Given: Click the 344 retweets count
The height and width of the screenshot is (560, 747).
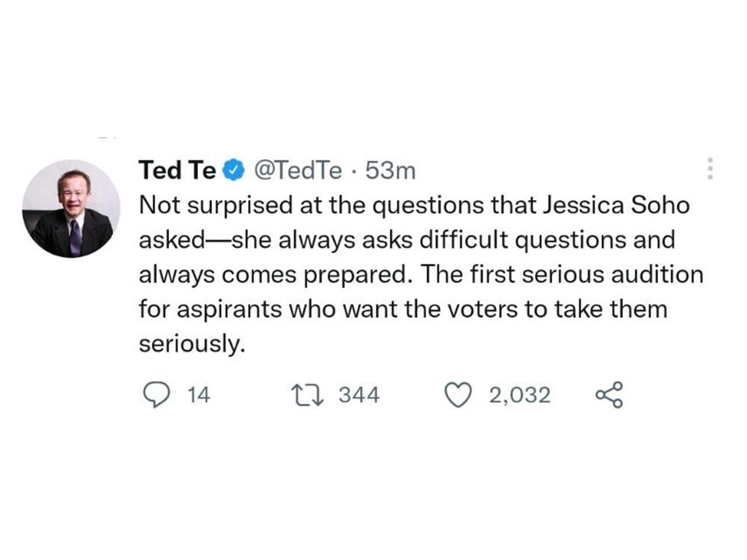Looking at the screenshot, I should [359, 395].
